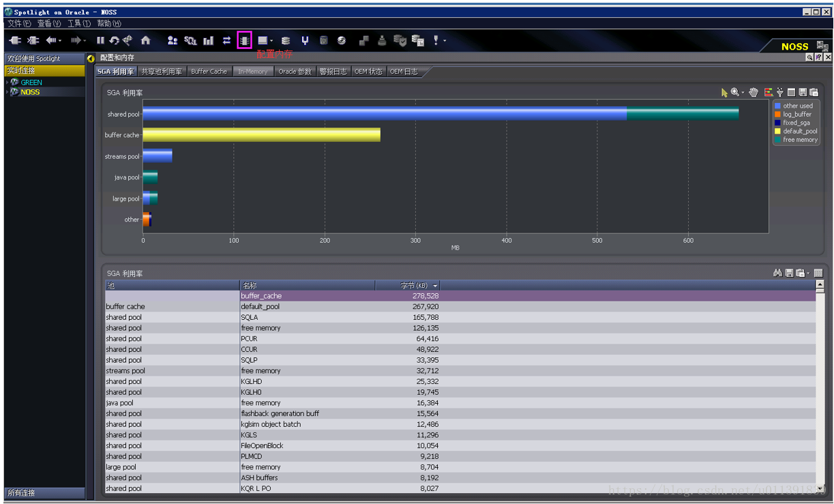Switch to the OEM 日志 tab

tap(404, 71)
